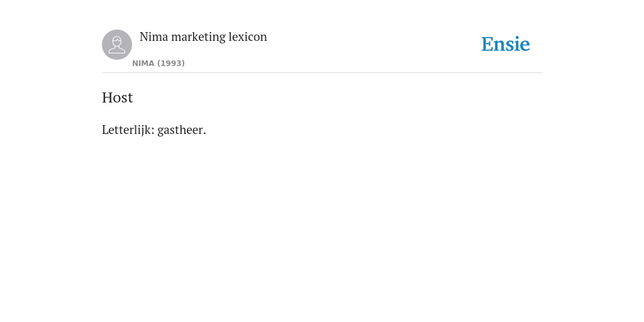Click the colon after Letterlijk
The height and width of the screenshot is (322, 644).
pos(153,131)
